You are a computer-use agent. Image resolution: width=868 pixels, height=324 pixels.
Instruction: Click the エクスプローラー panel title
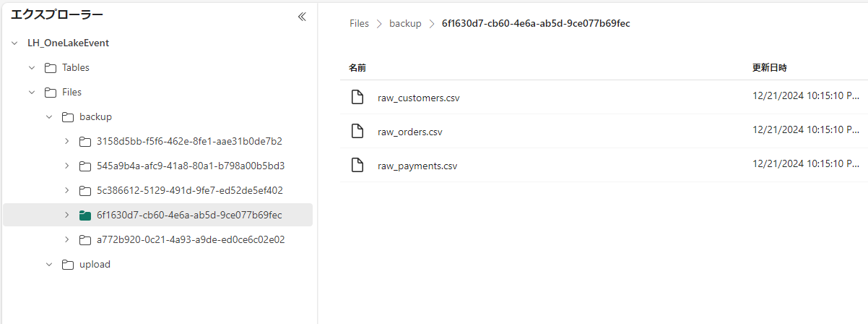57,14
